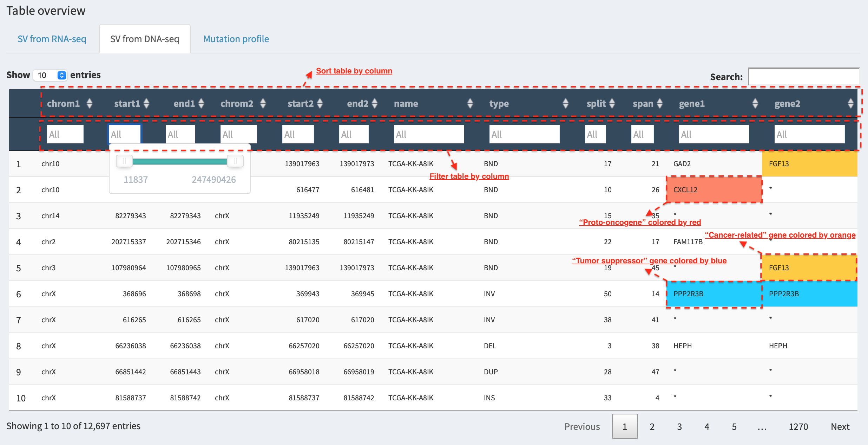Viewport: 868px width, 445px height.
Task: Sort table by chrom1 column arrows
Action: tap(90, 103)
